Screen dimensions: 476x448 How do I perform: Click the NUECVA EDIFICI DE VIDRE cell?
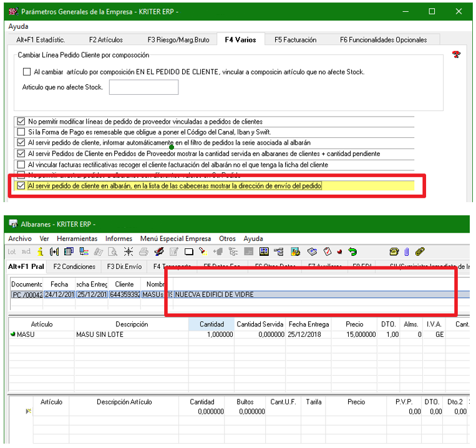coord(321,295)
